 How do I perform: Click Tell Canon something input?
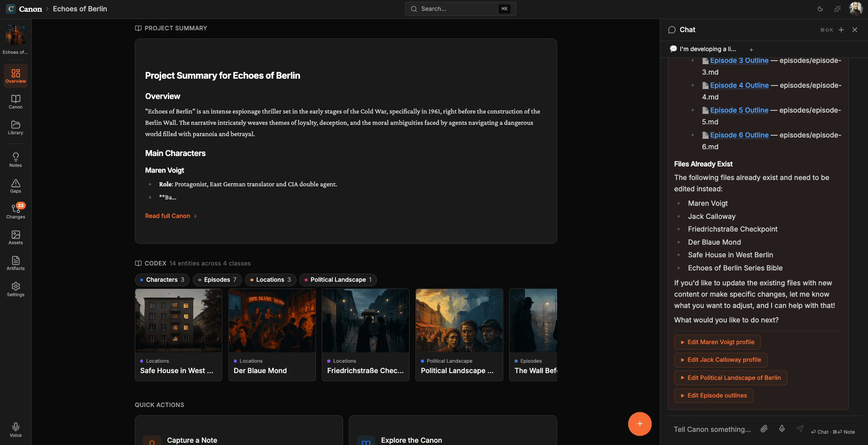pos(712,429)
